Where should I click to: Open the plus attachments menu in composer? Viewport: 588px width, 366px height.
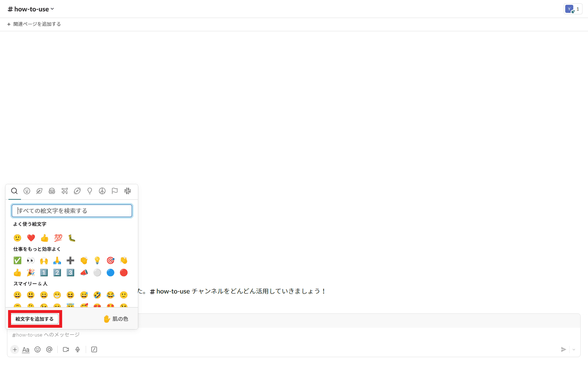[x=15, y=349]
